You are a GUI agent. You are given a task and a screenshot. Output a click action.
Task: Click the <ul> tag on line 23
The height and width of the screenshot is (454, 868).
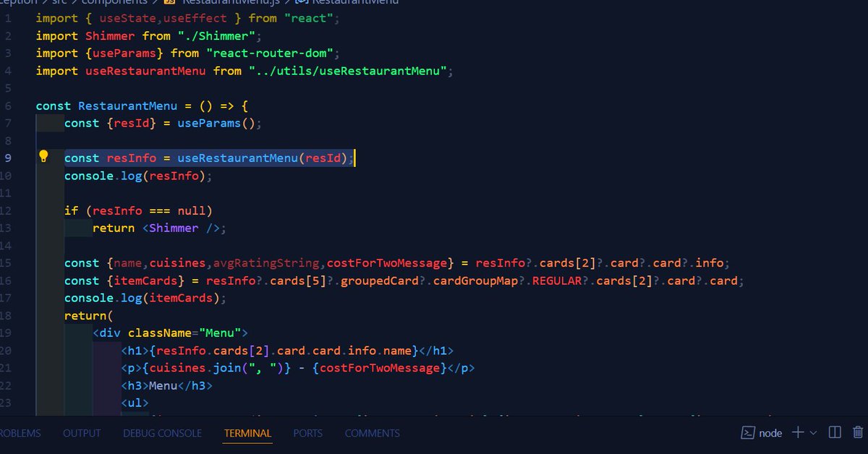click(x=135, y=403)
